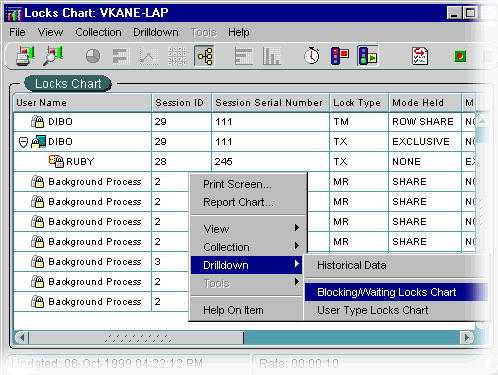Collapse the DIBO TX tree node

coord(23,142)
